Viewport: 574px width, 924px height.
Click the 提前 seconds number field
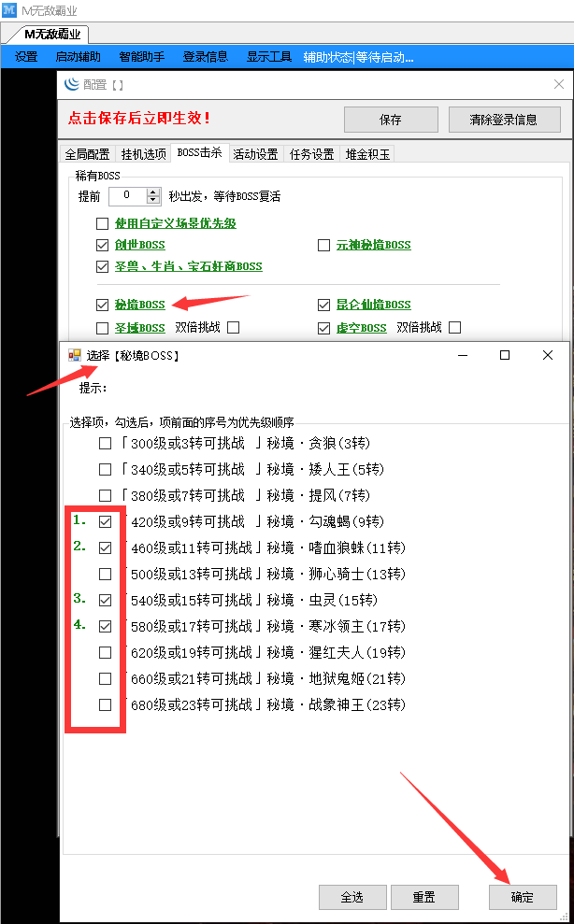point(126,196)
